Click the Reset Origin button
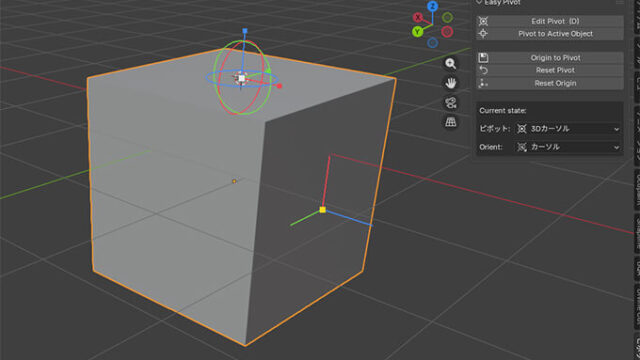The height and width of the screenshot is (360, 640). point(550,83)
